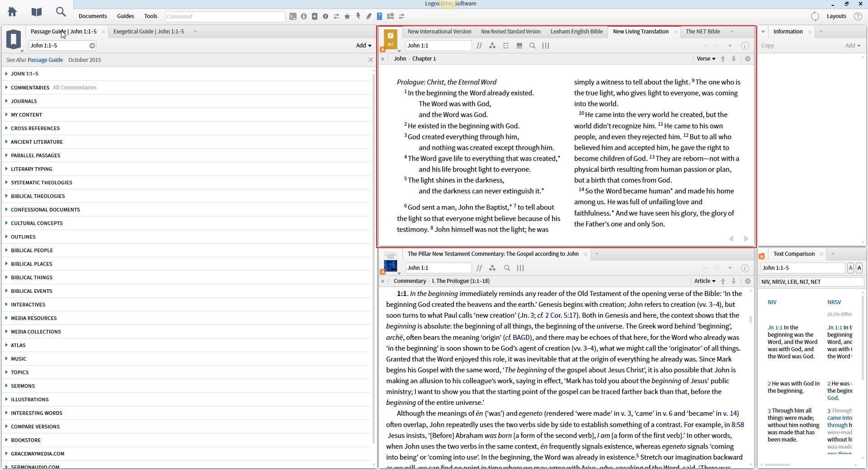
Task: Search inside the NLT resource
Action: 533,46
